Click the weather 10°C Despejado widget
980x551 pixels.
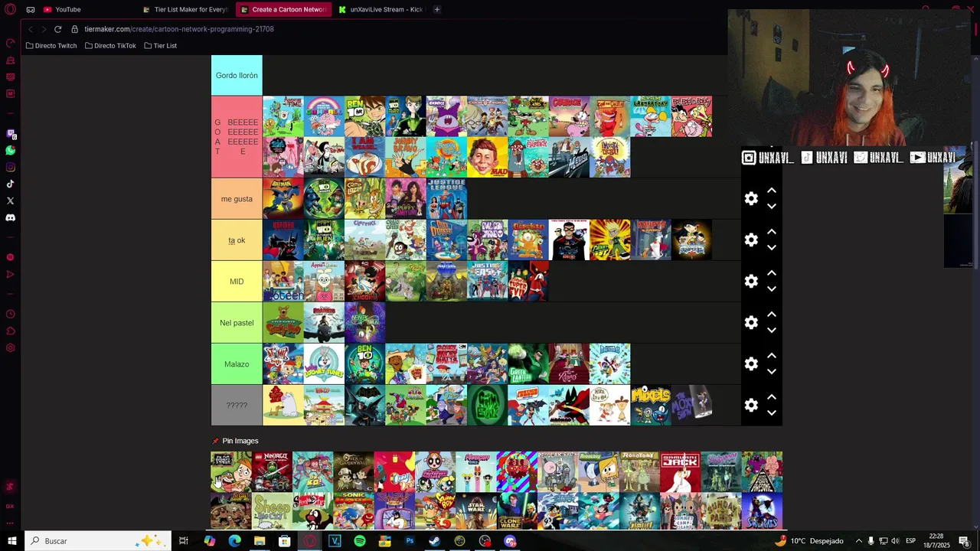(809, 541)
